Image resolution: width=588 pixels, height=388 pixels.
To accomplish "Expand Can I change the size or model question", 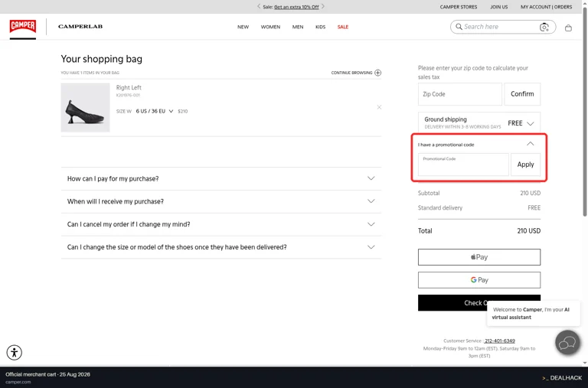I will 221,247.
